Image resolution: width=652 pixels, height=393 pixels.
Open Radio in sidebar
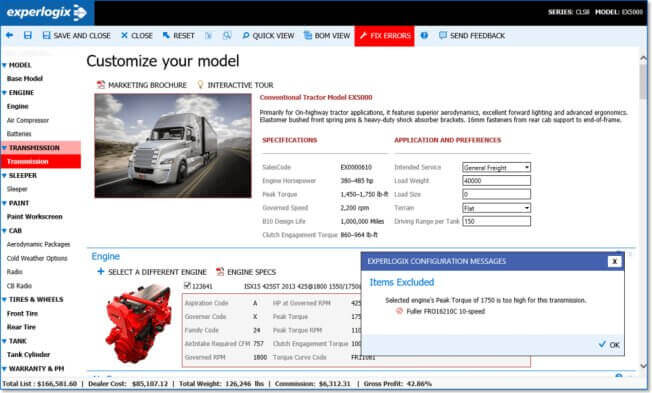point(15,272)
